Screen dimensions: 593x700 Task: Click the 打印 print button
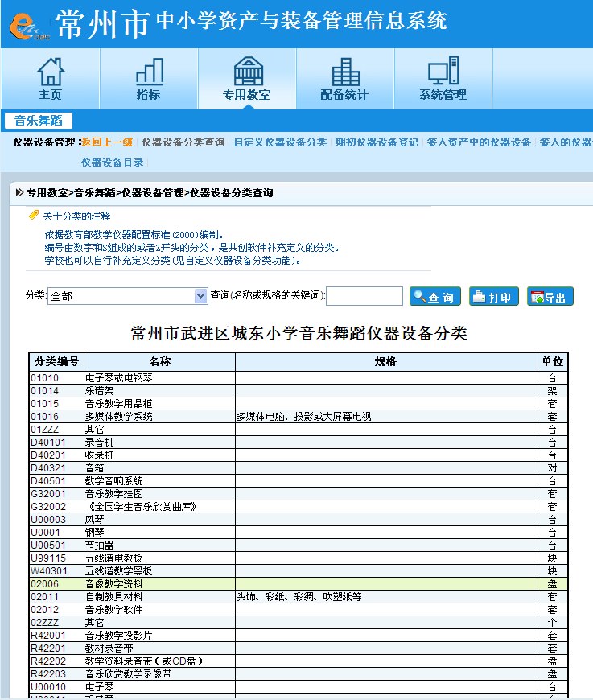[x=494, y=296]
